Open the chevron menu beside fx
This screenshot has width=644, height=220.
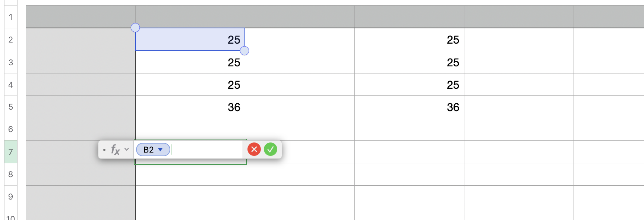pos(127,150)
